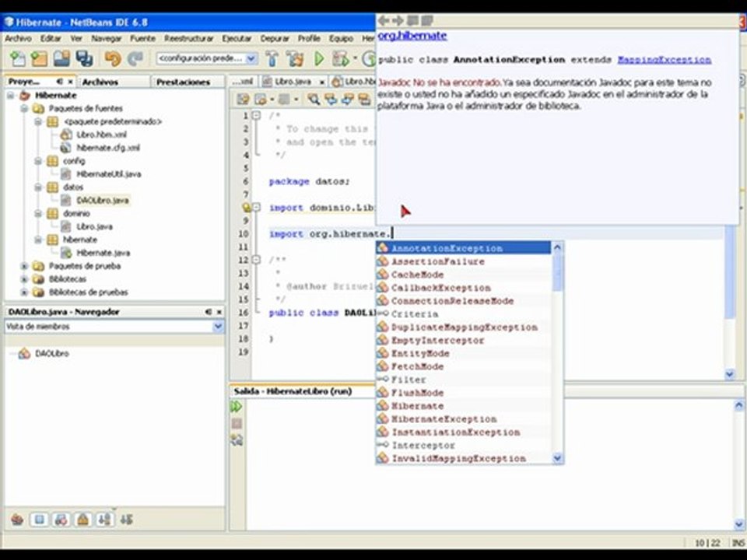747x560 pixels.
Task: Open the Archivo menu
Action: tap(18, 38)
